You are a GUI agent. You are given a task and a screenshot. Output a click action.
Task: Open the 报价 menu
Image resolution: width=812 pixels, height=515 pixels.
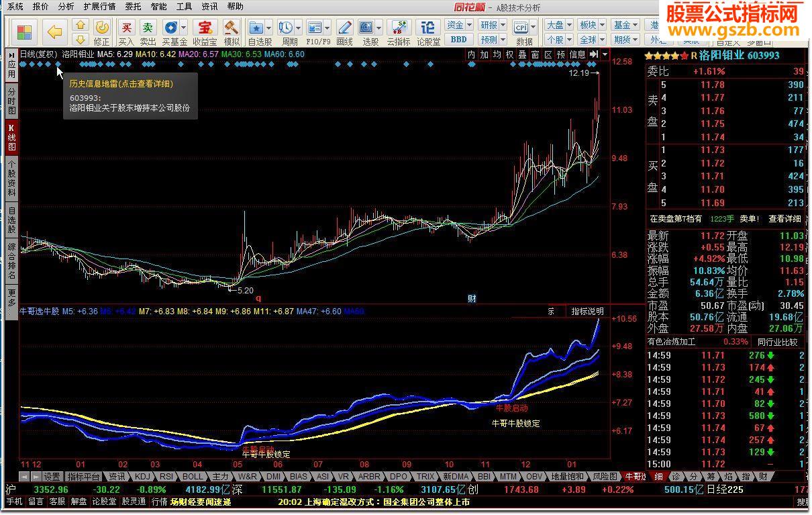[x=40, y=7]
